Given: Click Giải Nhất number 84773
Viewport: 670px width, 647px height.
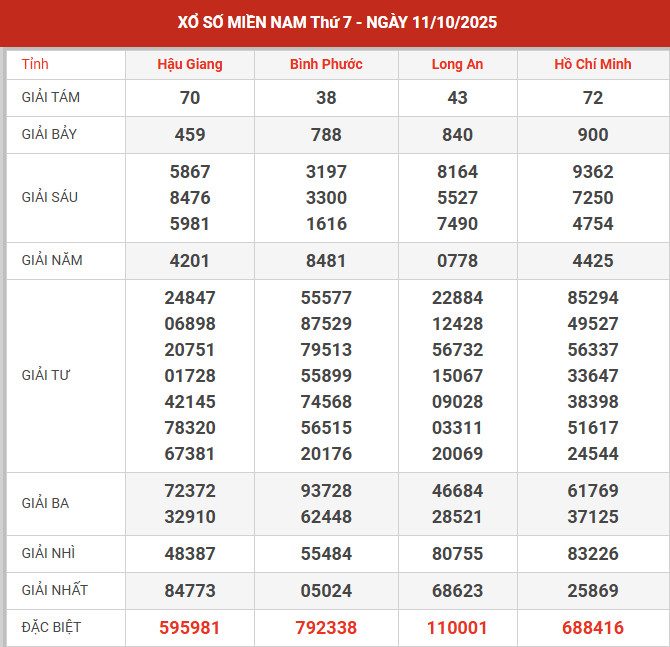Looking at the screenshot, I should coord(190,591).
